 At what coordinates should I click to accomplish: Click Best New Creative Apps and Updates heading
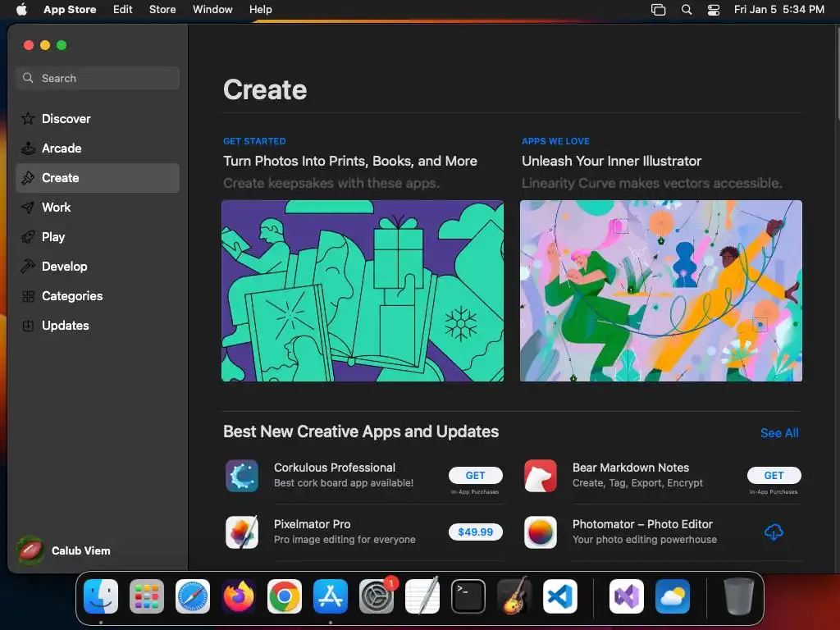point(361,431)
